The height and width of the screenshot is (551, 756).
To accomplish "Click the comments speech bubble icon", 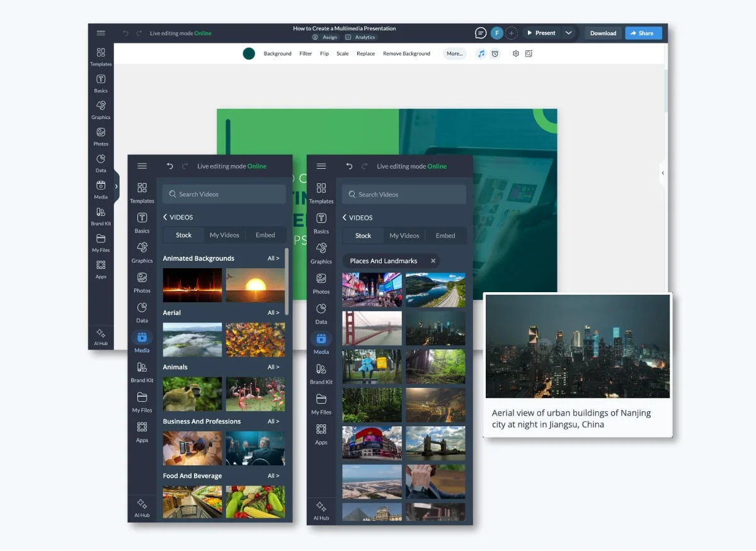I will tap(481, 33).
